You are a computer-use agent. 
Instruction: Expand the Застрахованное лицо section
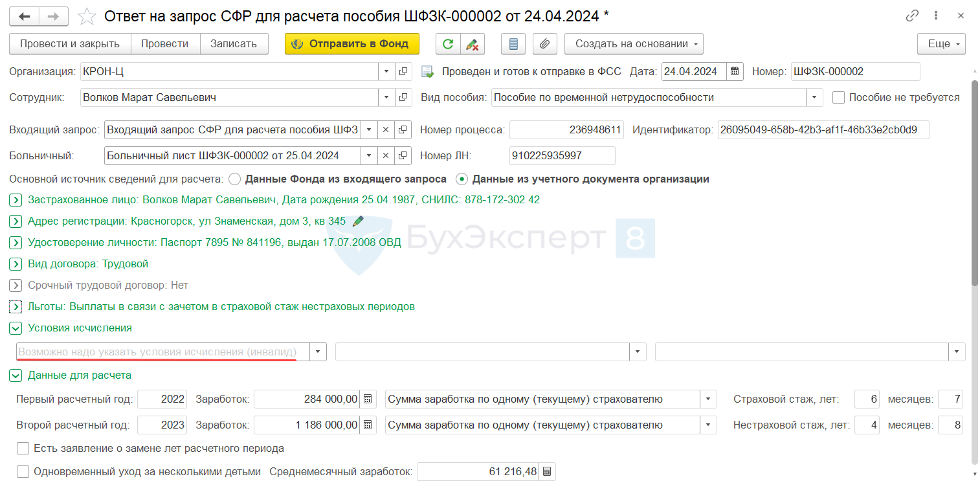(x=16, y=200)
